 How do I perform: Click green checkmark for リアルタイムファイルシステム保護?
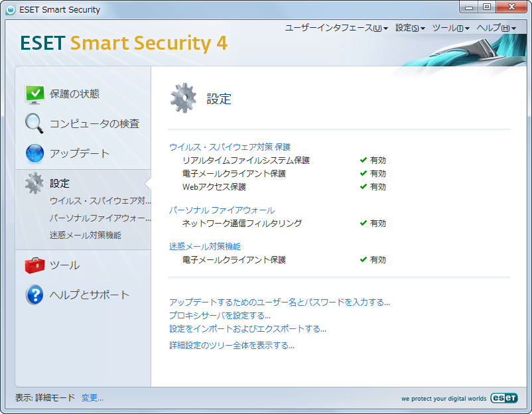tap(364, 160)
